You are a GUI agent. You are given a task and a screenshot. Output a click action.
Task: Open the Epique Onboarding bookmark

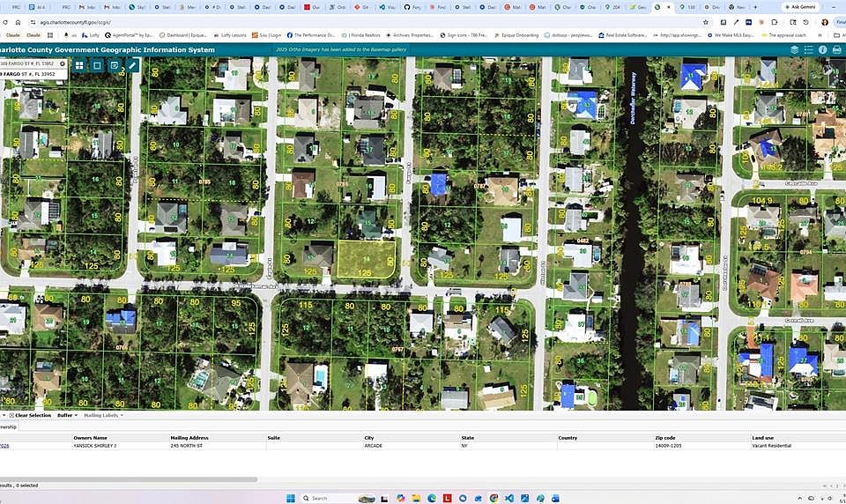(516, 35)
